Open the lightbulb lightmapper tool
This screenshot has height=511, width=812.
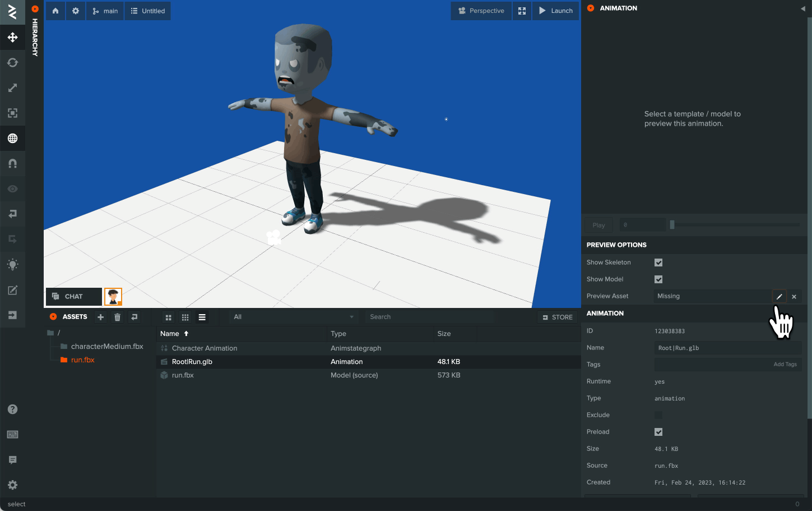coord(12,265)
